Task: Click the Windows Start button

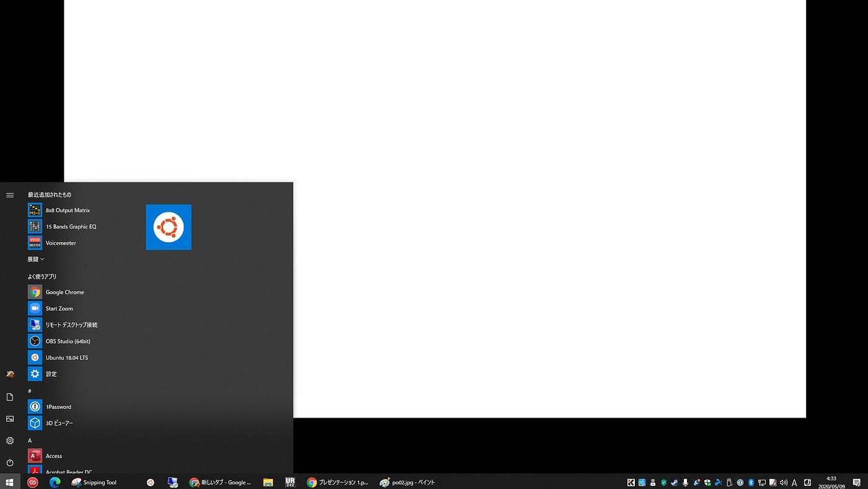Action: pos(10,482)
